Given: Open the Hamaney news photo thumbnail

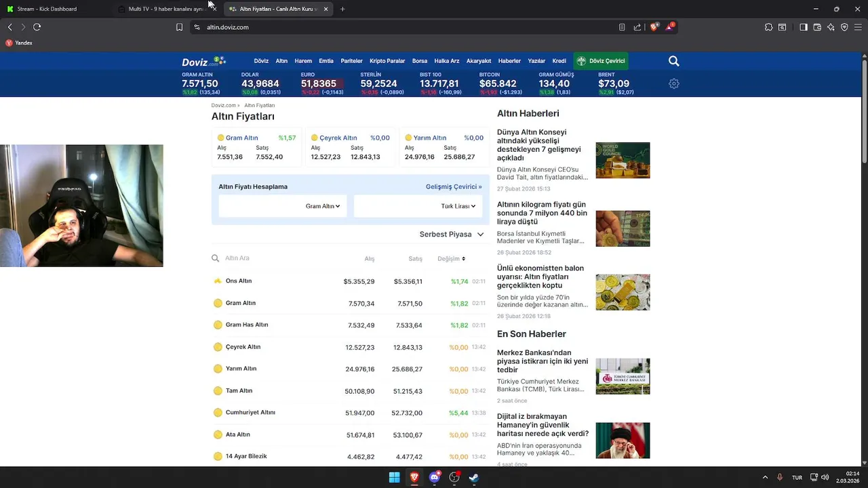Looking at the screenshot, I should tap(623, 441).
